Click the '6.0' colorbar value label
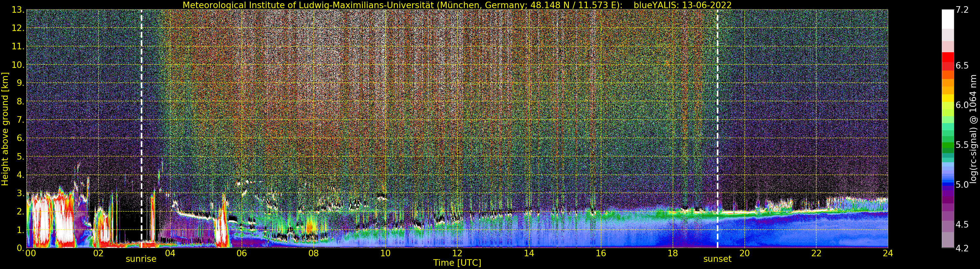The width and height of the screenshot is (980, 269). (x=962, y=105)
